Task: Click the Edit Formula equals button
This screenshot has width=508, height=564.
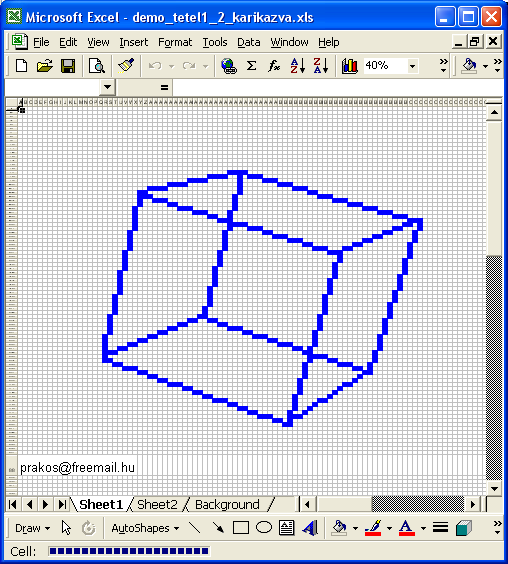Action: (164, 87)
